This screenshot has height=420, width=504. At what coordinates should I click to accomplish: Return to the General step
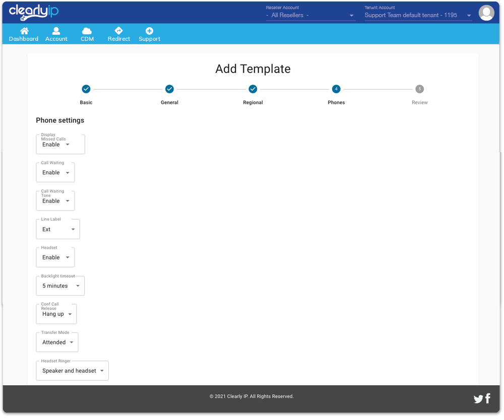(169, 89)
